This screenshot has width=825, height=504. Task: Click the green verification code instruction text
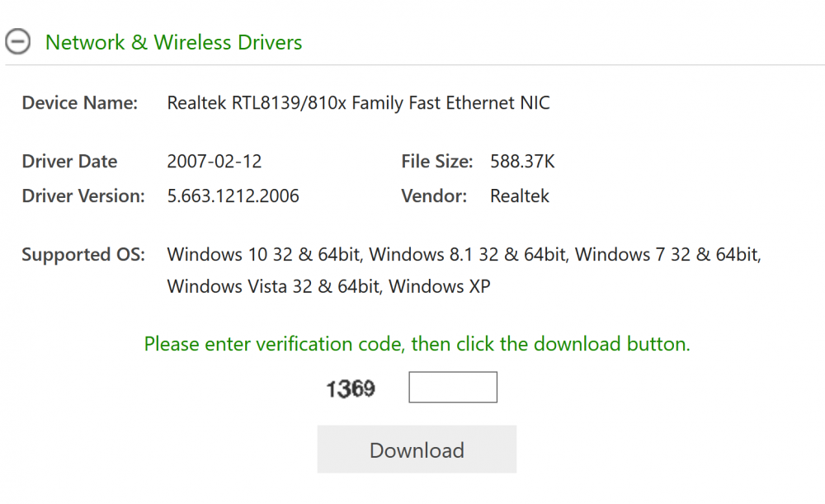[417, 344]
